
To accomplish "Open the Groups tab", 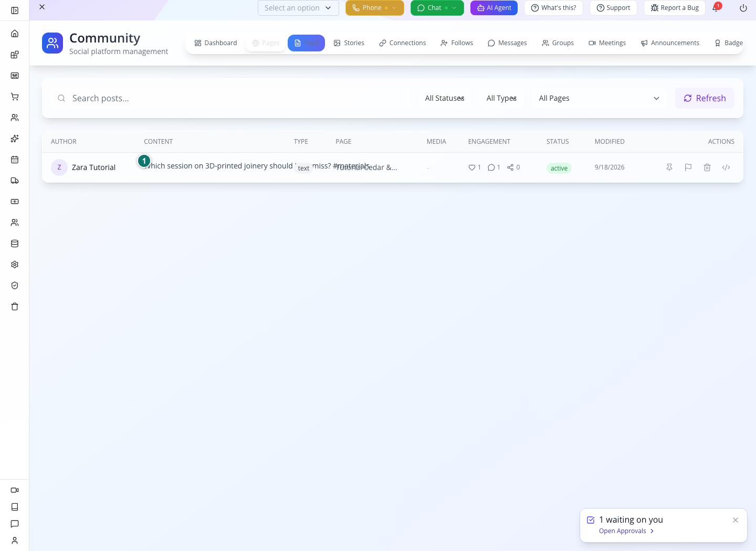I will [558, 43].
